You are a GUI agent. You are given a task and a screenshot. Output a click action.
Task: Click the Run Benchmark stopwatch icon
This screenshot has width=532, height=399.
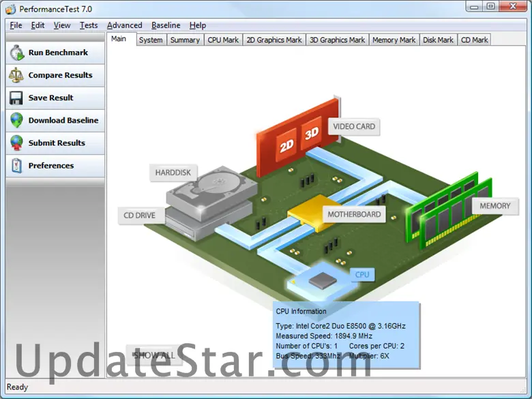click(16, 53)
